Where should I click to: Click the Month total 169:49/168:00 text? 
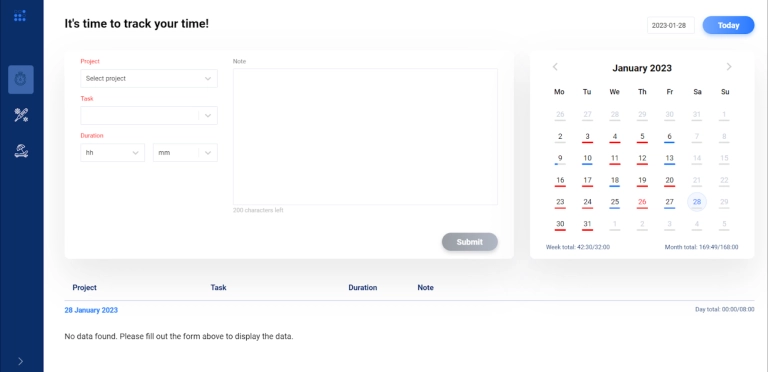pos(701,247)
